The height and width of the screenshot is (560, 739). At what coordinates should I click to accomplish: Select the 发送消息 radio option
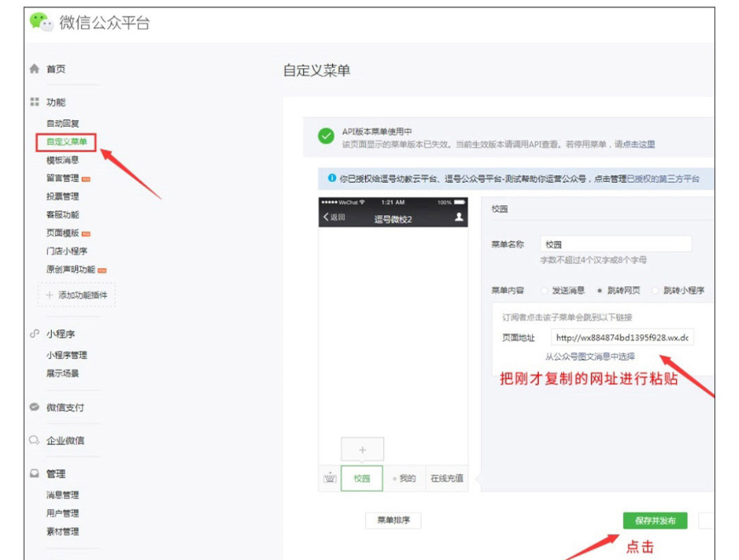coord(544,291)
